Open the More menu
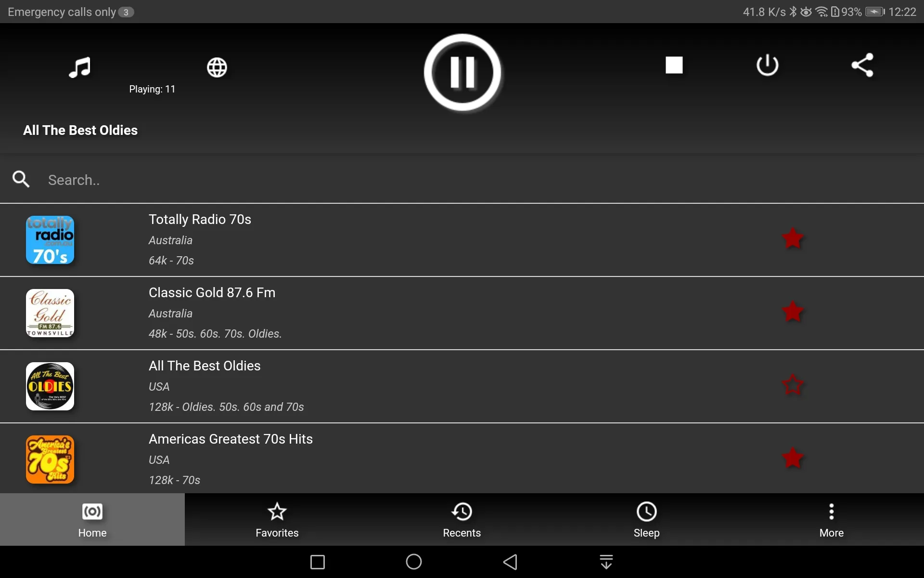Image resolution: width=924 pixels, height=578 pixels. [832, 519]
